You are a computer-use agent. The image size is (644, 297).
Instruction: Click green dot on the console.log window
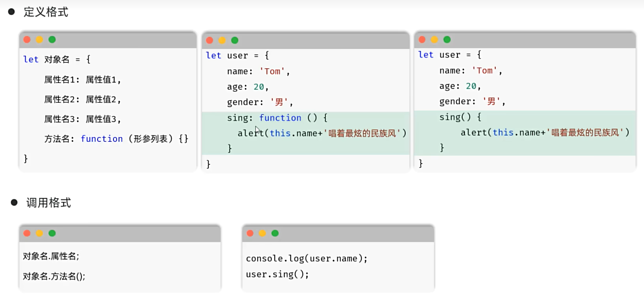click(x=275, y=233)
